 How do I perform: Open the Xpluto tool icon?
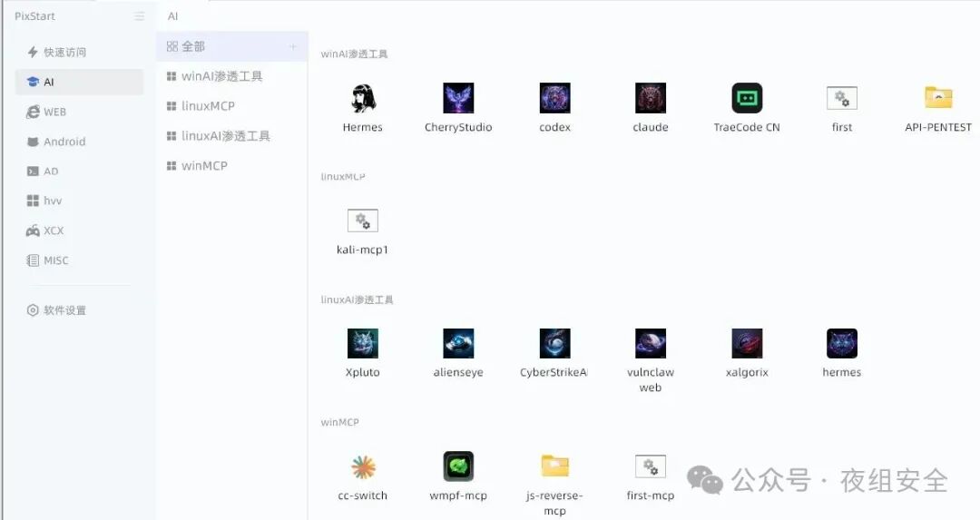click(362, 343)
